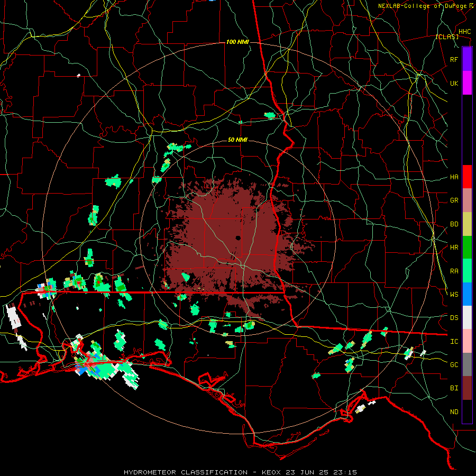Screen dimensions: 476x476
Task: Click the WS blue legend swatch
Action: 467,294
